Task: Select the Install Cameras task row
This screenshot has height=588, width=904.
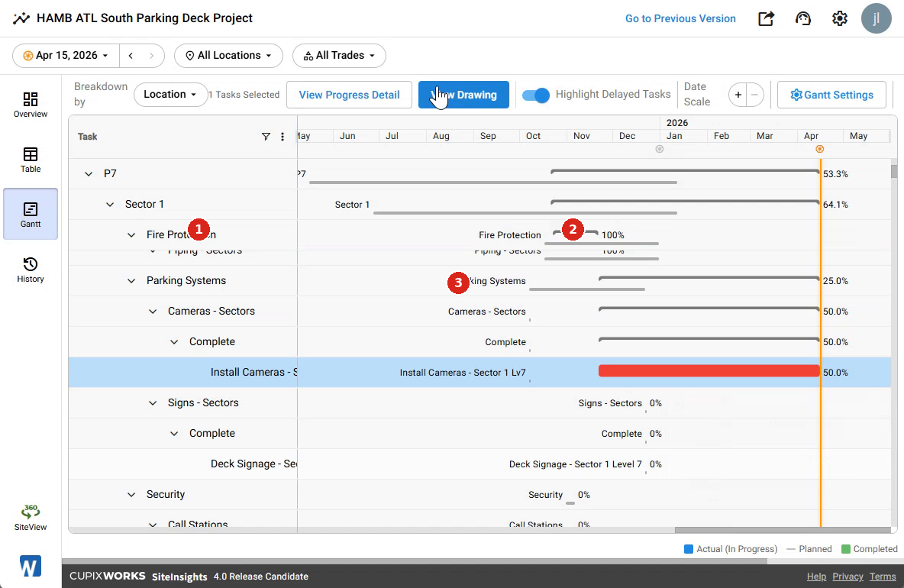Action: pos(479,373)
